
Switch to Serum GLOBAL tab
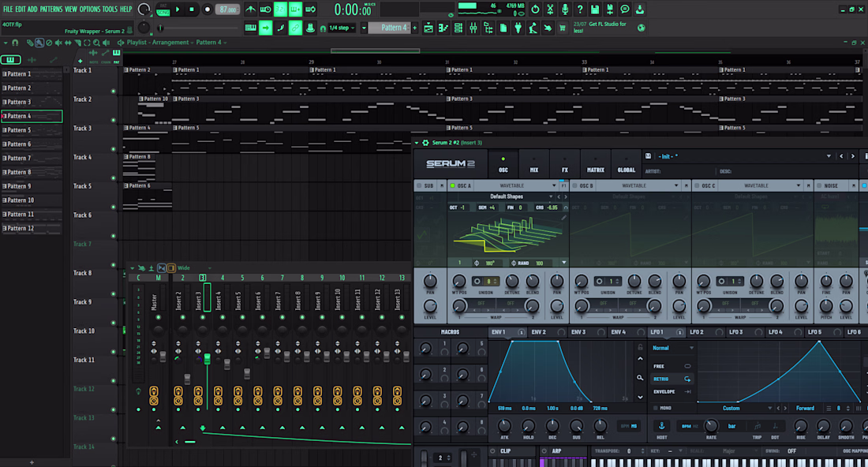tap(626, 164)
